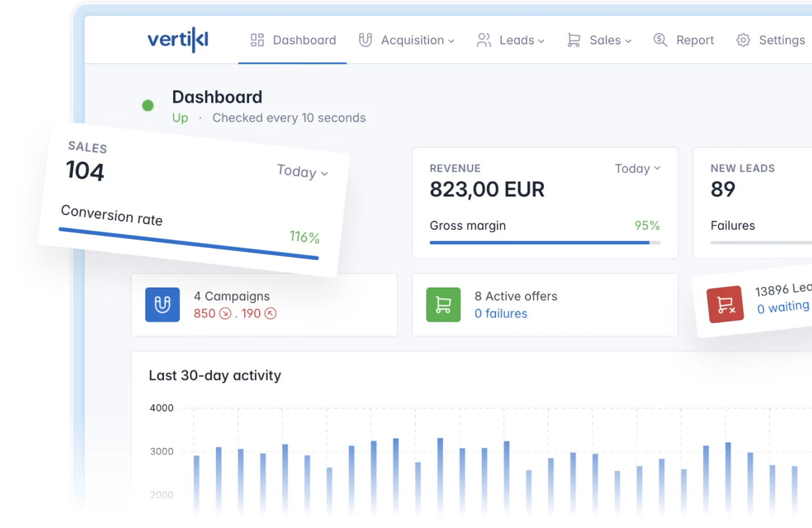Open the Report magnifier icon
This screenshot has height=528, width=812.
(x=659, y=40)
